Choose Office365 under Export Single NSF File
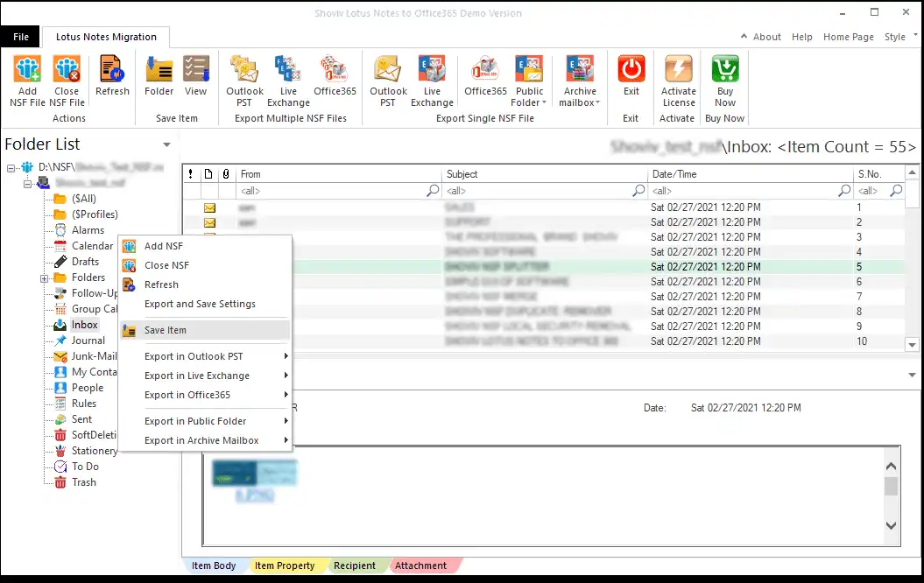The height and width of the screenshot is (583, 924). [485, 75]
